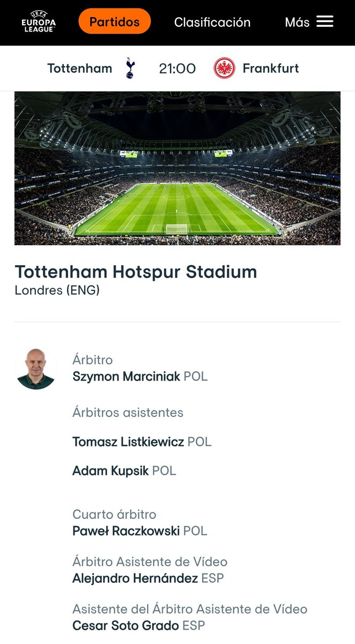The width and height of the screenshot is (355, 644).
Task: Click assistant VAR Cesar Soto Grado
Action: pyautogui.click(x=125, y=625)
